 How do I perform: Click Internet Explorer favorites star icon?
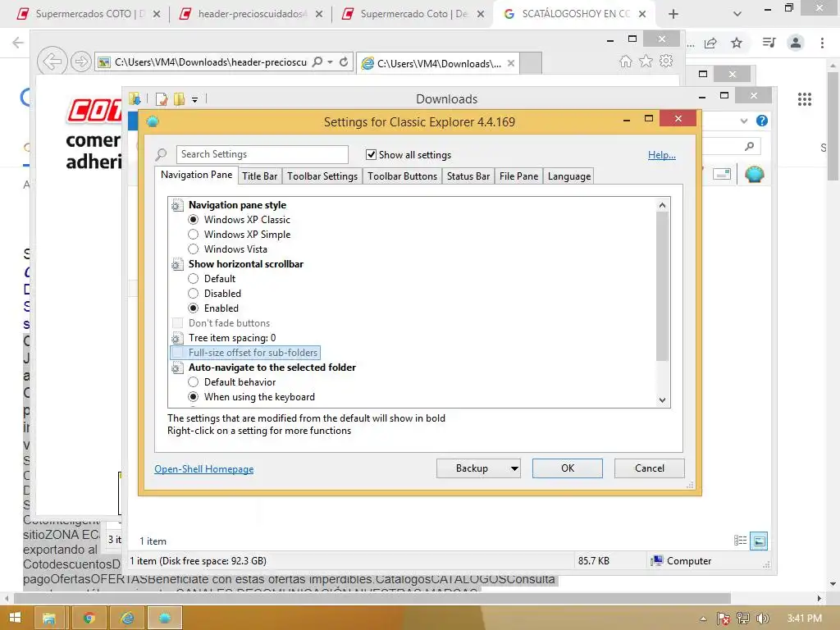[646, 61]
